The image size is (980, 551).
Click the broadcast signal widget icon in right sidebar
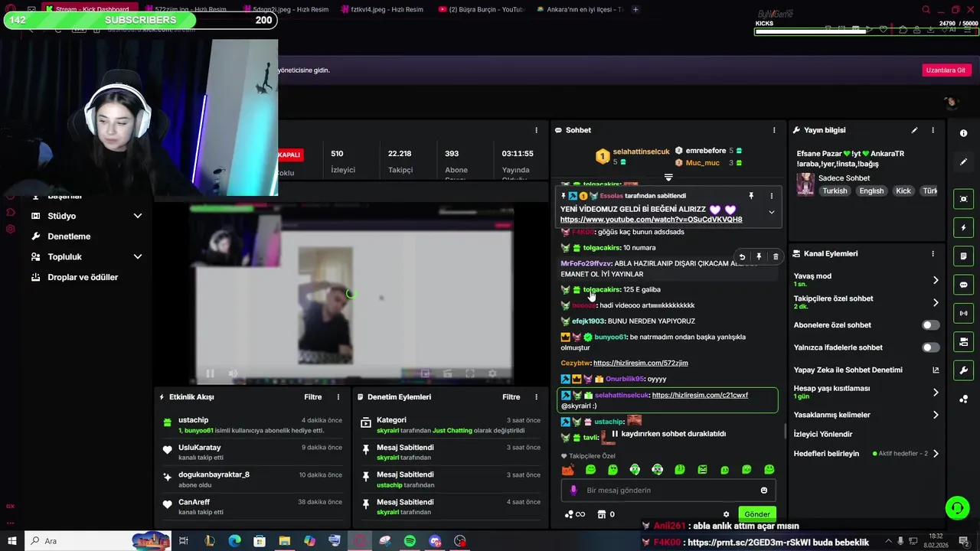tap(964, 313)
